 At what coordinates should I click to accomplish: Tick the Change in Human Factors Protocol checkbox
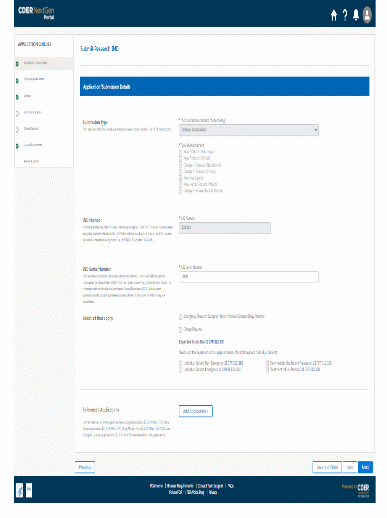click(180, 191)
